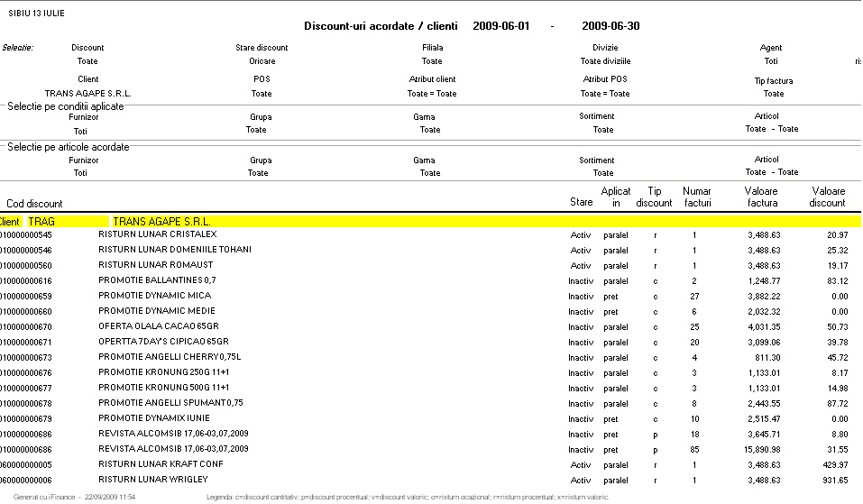Click invoice count 85

(694, 450)
